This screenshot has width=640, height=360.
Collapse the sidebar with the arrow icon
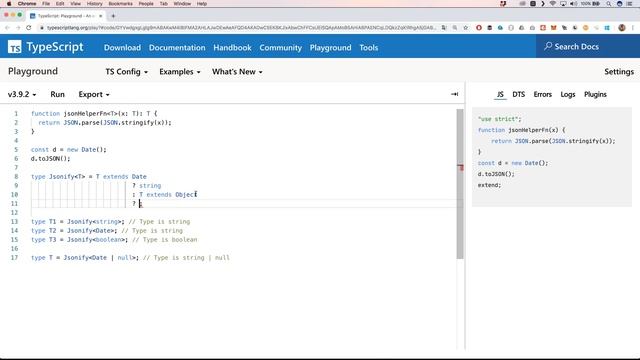pos(454,94)
